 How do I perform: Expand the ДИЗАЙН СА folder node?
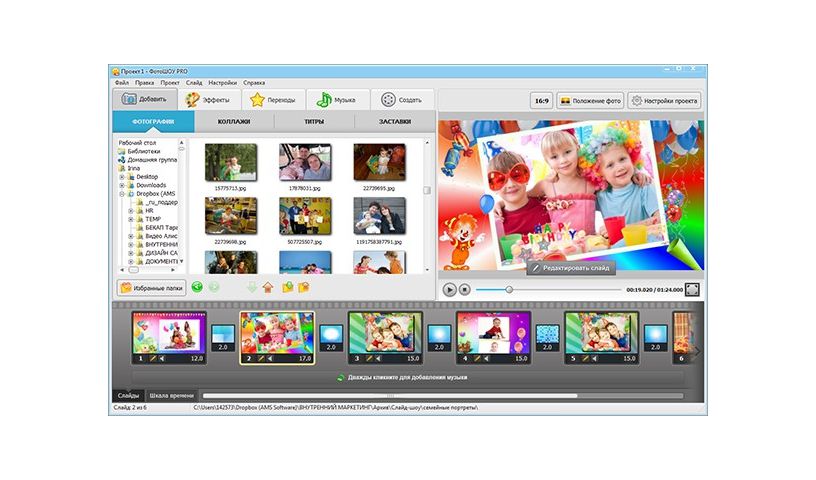coord(131,253)
